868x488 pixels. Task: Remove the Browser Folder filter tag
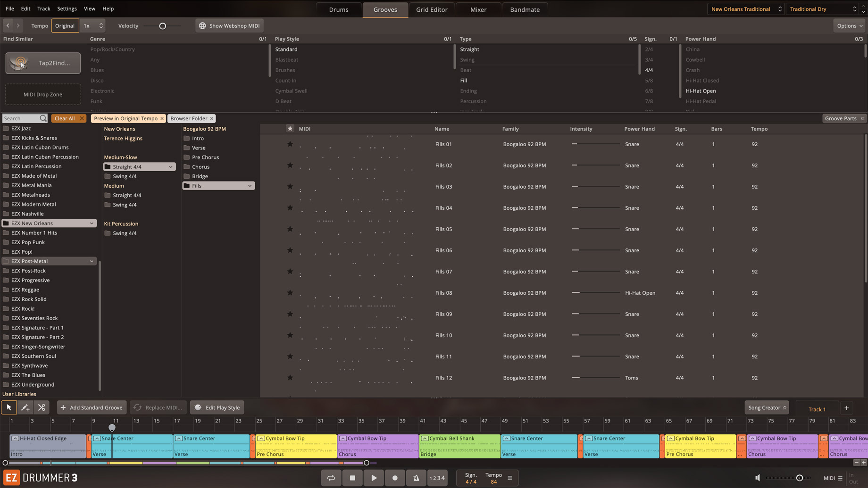coord(212,118)
